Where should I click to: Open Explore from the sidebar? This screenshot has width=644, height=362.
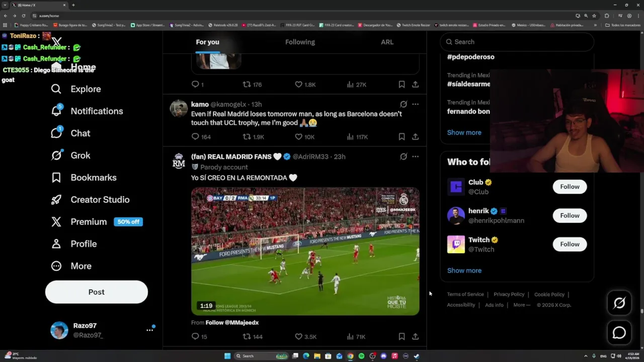[76, 89]
